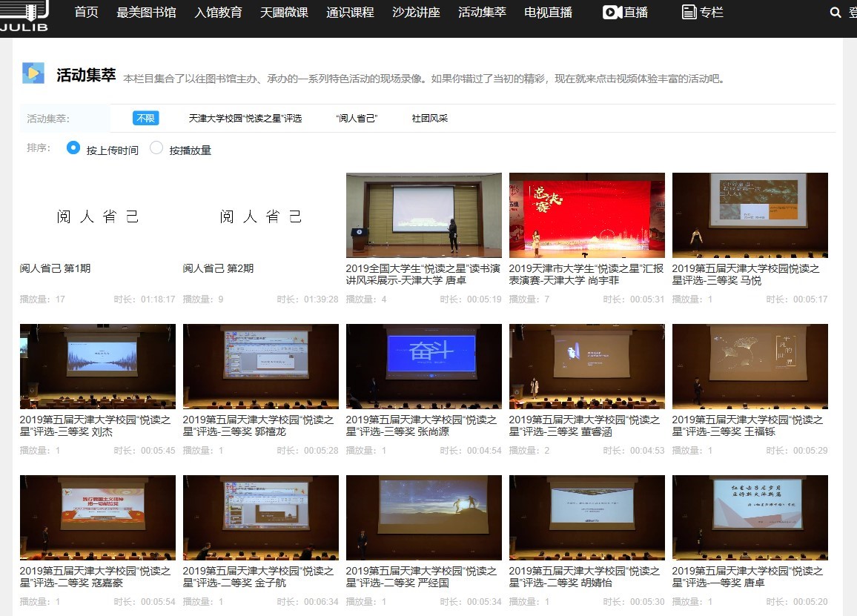Image resolution: width=857 pixels, height=616 pixels.
Task: Open 沙龙讲座 navigation menu item
Action: click(x=417, y=13)
